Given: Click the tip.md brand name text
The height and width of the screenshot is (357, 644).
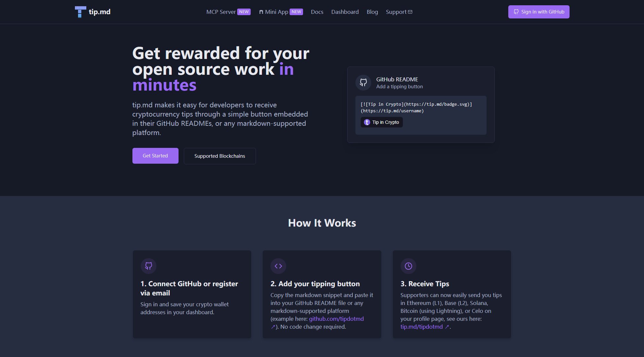Looking at the screenshot, I should tap(99, 12).
